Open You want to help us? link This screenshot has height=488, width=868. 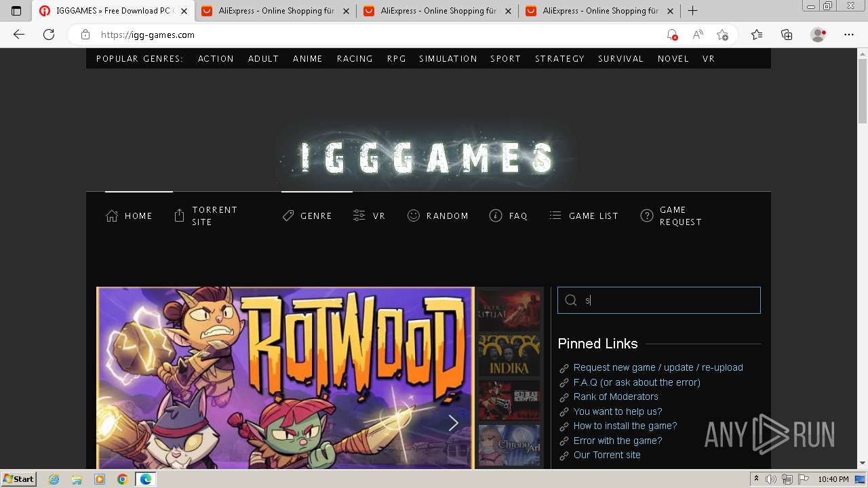point(618,411)
